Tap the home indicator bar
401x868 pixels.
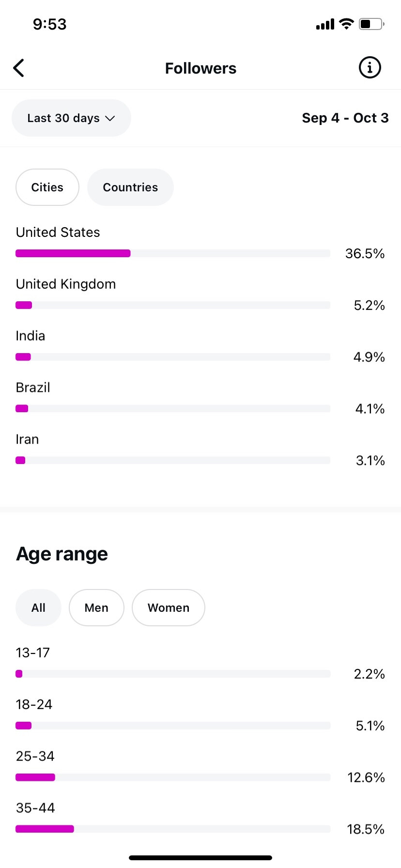[200, 858]
